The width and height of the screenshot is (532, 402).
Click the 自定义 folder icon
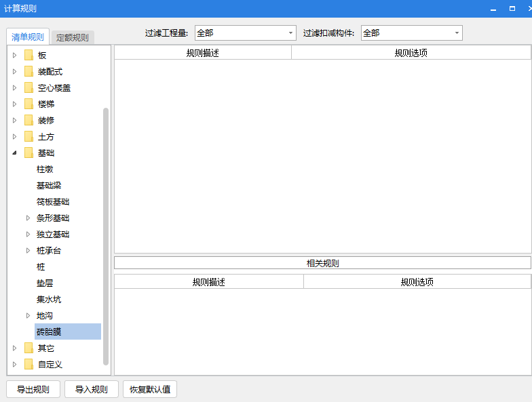28,365
